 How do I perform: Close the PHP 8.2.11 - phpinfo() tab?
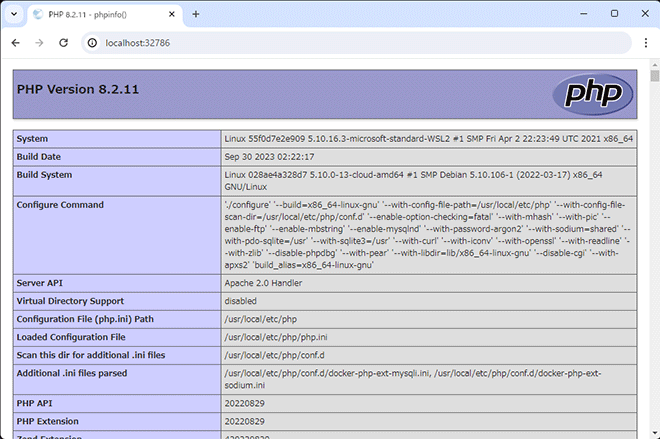[x=172, y=14]
